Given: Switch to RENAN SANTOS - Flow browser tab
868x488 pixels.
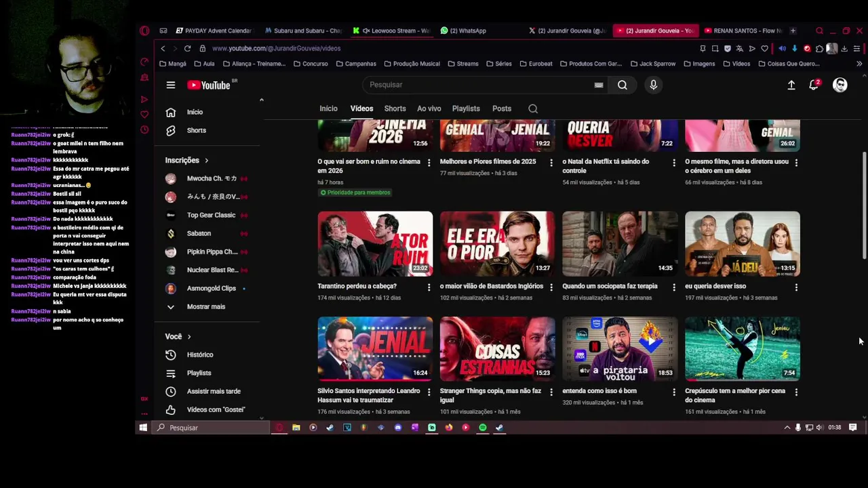Looking at the screenshot, I should [743, 30].
